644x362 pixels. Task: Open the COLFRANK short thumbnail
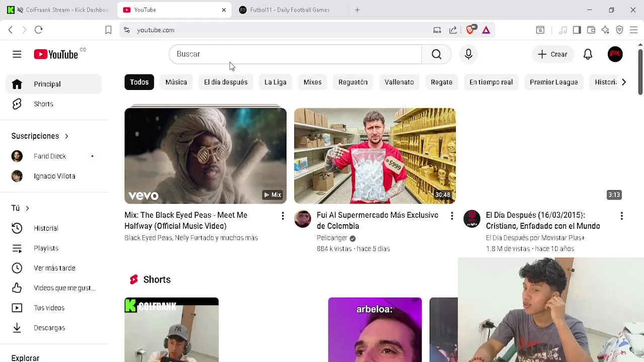tap(172, 330)
